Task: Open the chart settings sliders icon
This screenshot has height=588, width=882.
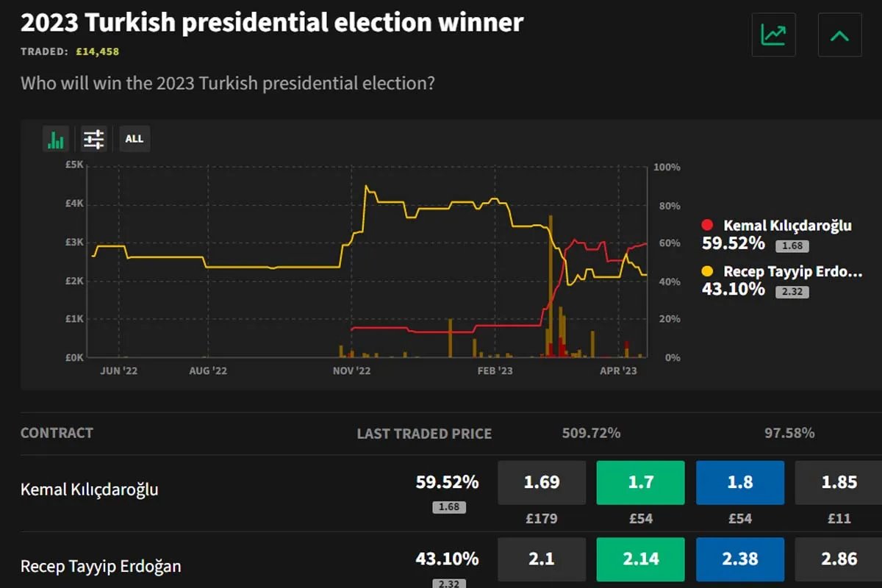Action: click(94, 139)
